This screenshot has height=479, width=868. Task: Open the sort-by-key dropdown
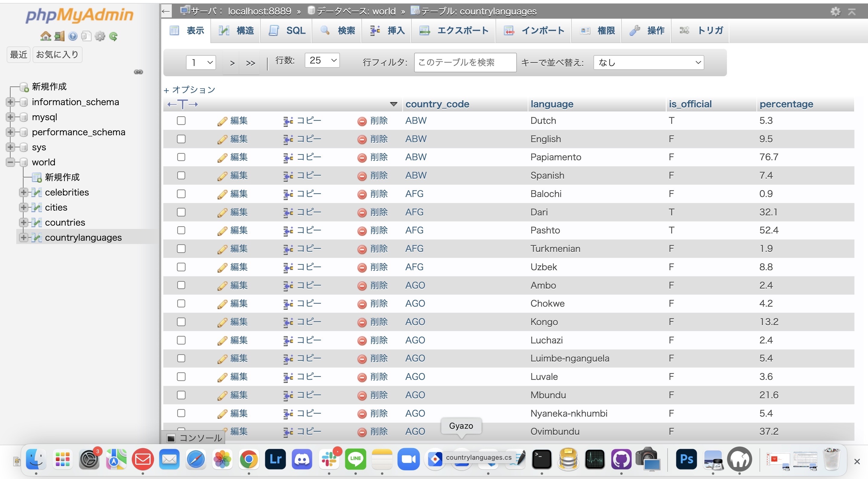coord(648,62)
